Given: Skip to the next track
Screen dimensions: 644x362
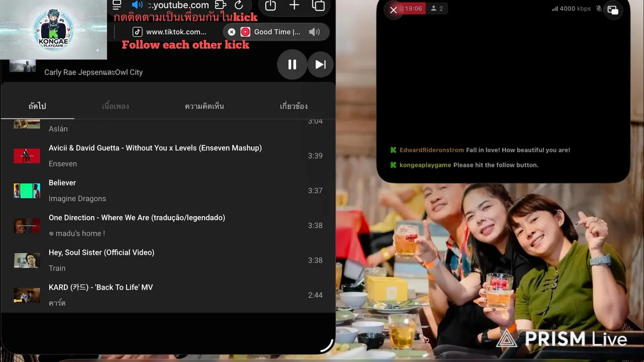Looking at the screenshot, I should (320, 64).
